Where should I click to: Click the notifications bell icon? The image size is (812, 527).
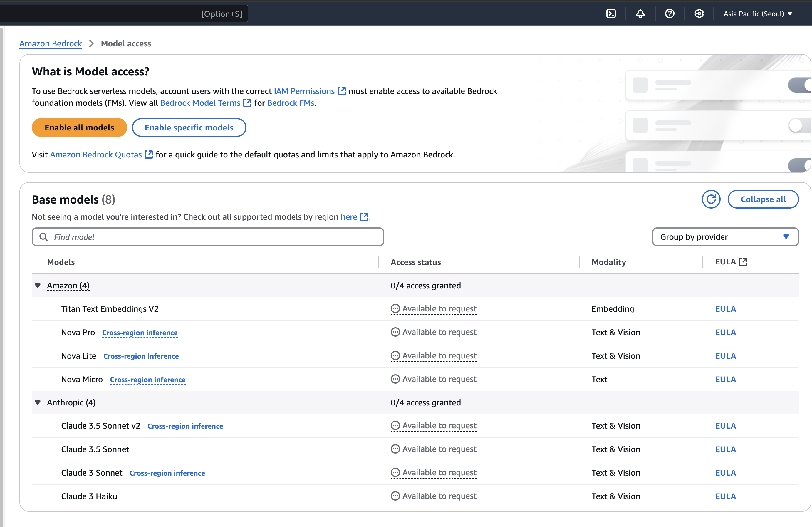[640, 14]
